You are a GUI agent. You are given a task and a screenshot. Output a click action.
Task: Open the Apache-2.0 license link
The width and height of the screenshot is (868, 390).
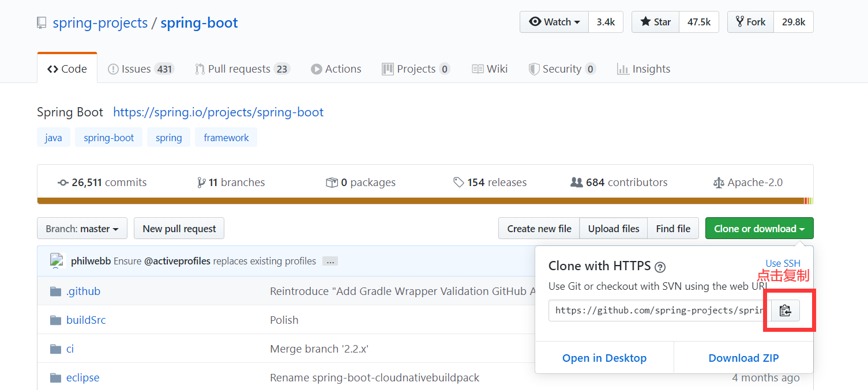pos(748,183)
